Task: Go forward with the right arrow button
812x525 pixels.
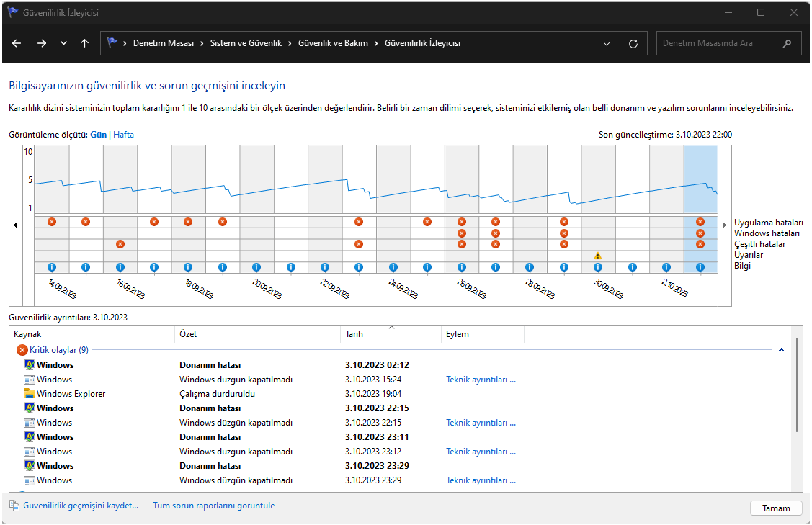Action: pyautogui.click(x=42, y=43)
